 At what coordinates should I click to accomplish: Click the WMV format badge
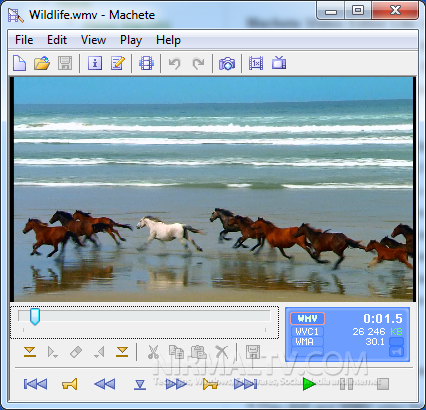pyautogui.click(x=307, y=319)
